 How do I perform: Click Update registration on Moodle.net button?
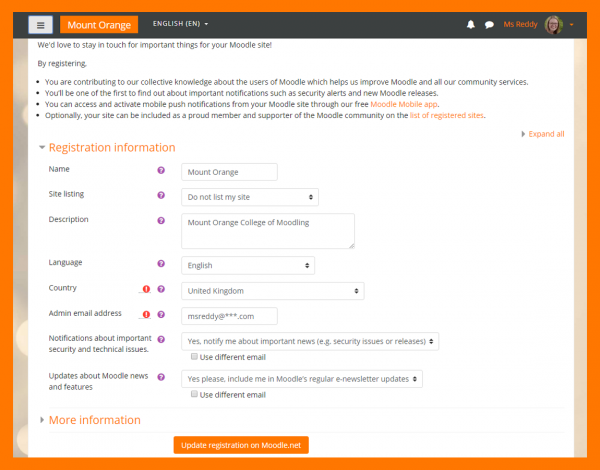(x=241, y=444)
